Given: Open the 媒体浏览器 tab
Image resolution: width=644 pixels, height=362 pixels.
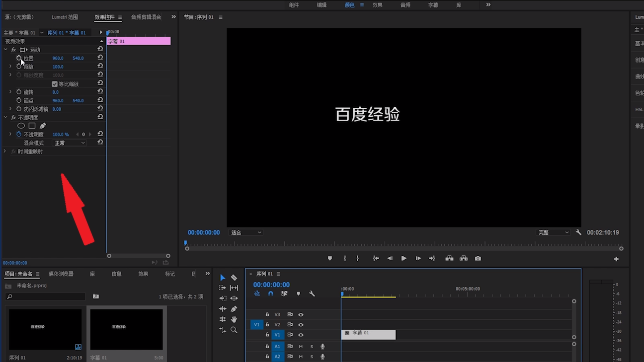Looking at the screenshot, I should (61, 274).
